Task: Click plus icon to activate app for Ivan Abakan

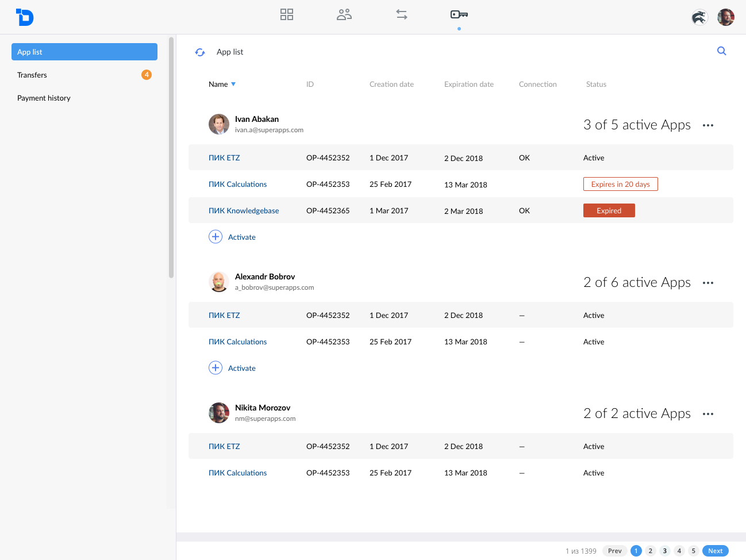Action: (216, 237)
